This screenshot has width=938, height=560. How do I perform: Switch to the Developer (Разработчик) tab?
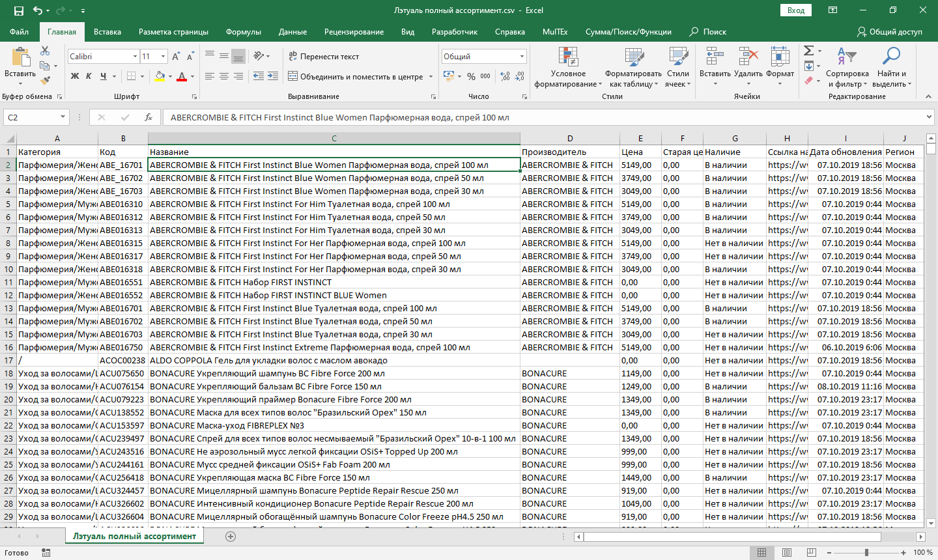coord(455,32)
